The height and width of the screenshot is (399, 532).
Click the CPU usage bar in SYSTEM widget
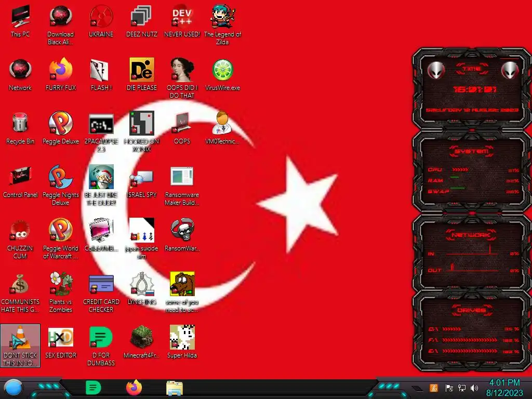[460, 170]
